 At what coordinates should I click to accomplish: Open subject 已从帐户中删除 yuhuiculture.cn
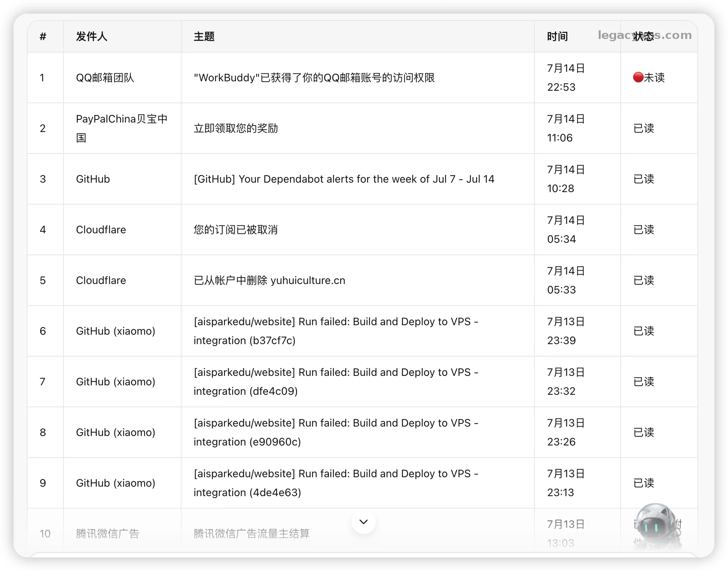(270, 280)
